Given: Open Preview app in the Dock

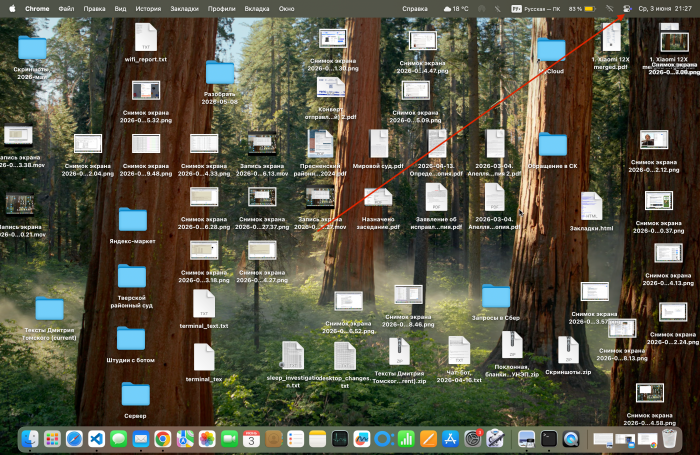Looking at the screenshot, I should coord(527,439).
